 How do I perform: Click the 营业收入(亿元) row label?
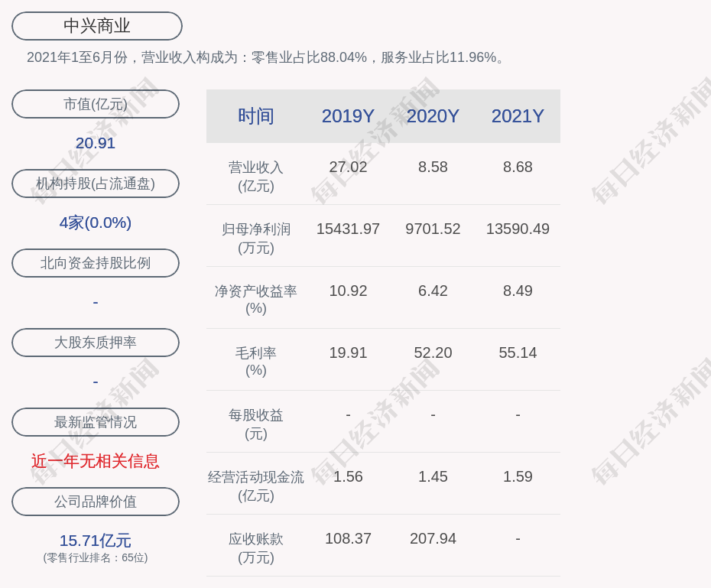tap(256, 177)
